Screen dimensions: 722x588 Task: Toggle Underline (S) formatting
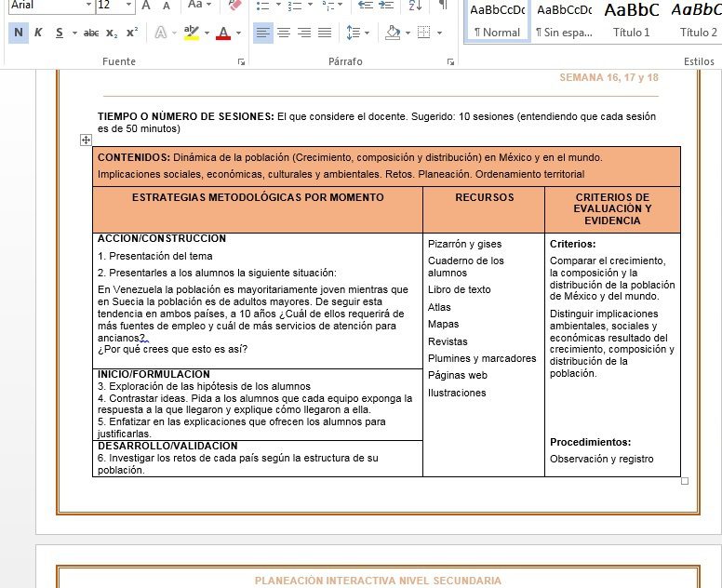coord(60,33)
